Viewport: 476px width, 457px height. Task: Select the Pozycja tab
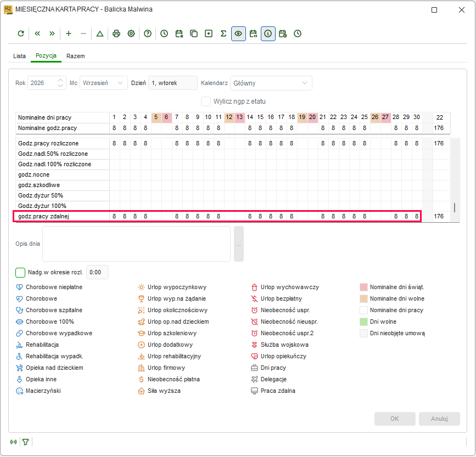(x=46, y=56)
